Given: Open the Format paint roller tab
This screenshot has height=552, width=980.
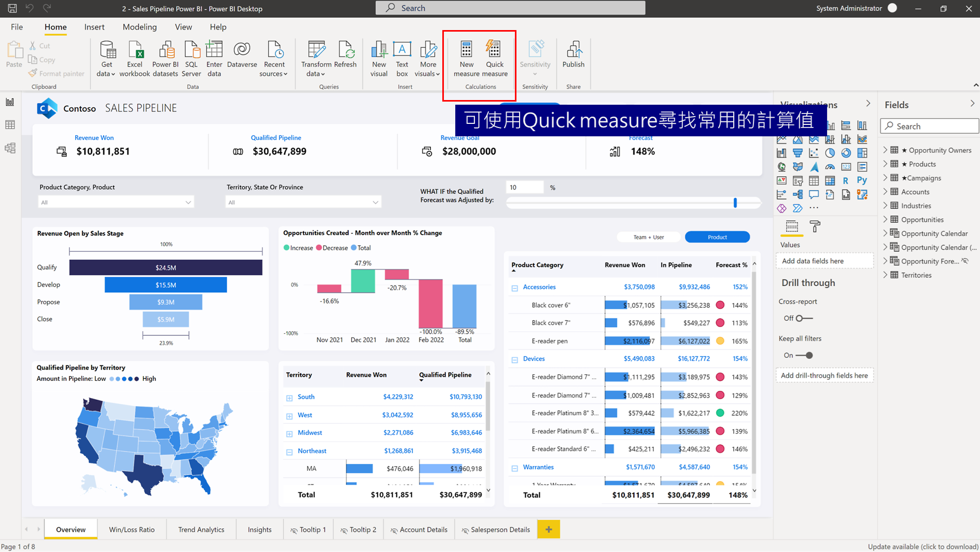Looking at the screenshot, I should coord(815,227).
